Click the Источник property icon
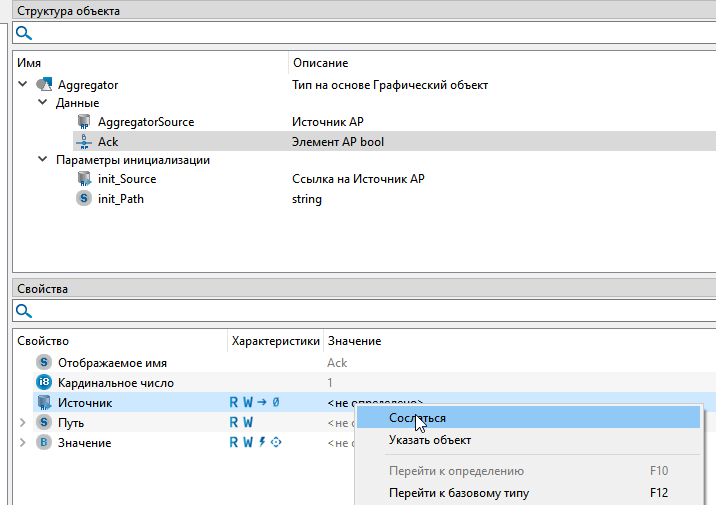716x505 pixels. (x=43, y=403)
